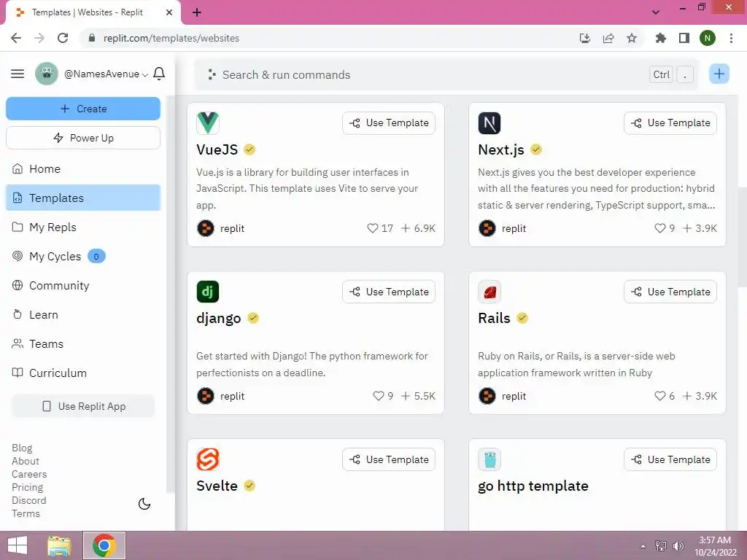Open the django template title
Viewport: 747px width, 560px height.
219,318
